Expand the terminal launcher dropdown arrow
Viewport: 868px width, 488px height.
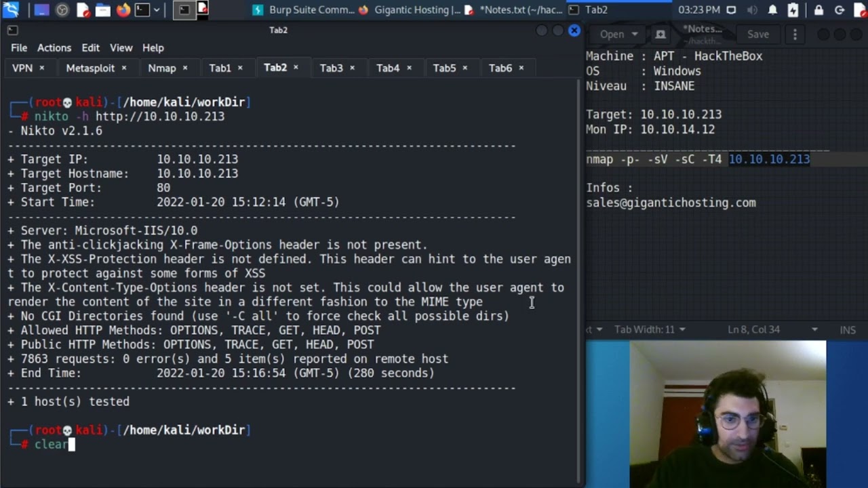[x=157, y=10]
